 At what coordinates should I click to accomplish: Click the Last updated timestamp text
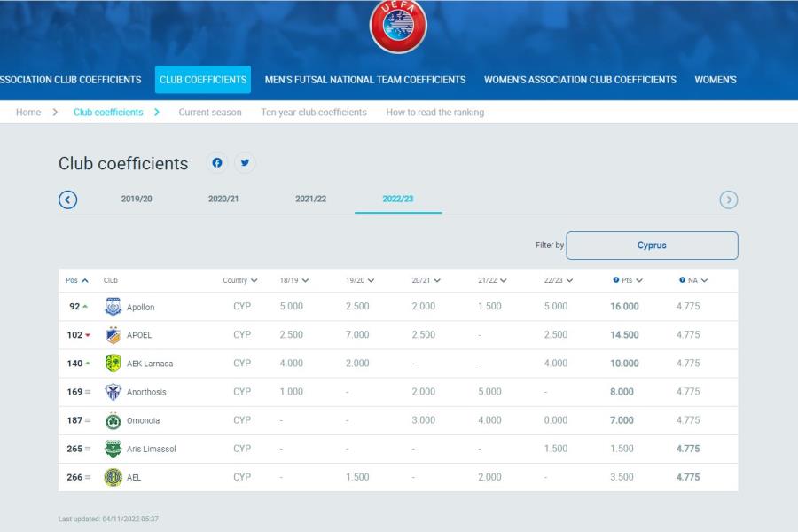pyautogui.click(x=108, y=520)
